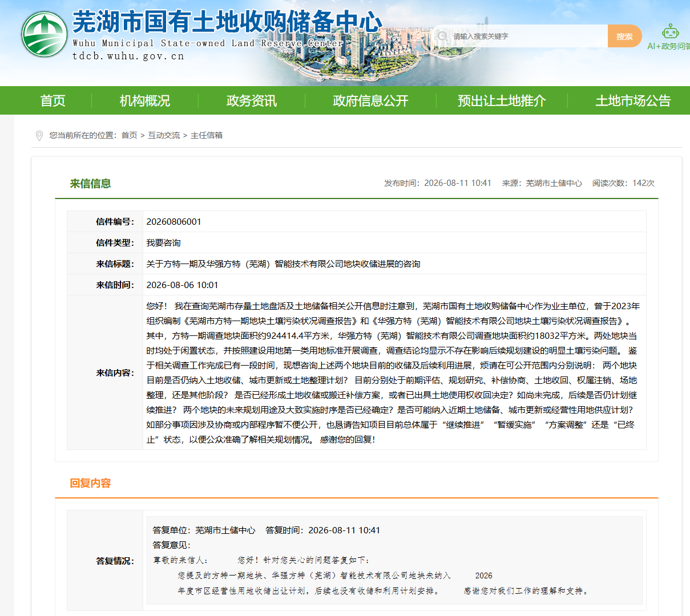Click the site title 芜湖市国有土地收购储备中心

click(227, 22)
